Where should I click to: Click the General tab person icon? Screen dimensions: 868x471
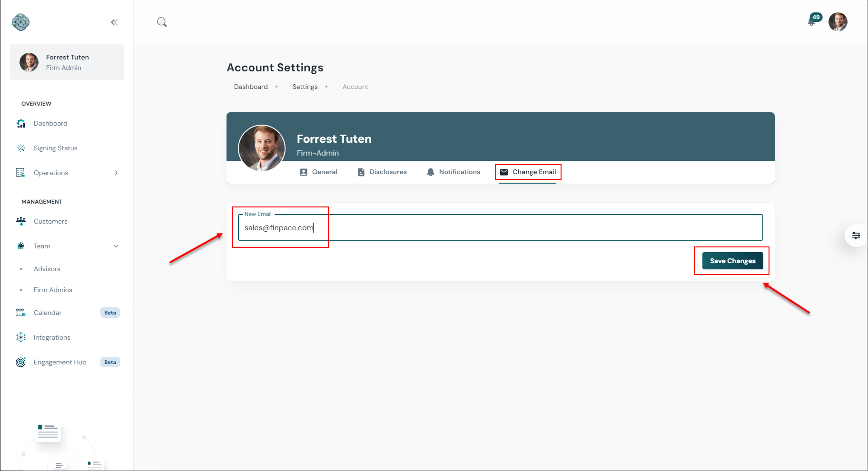pyautogui.click(x=304, y=172)
